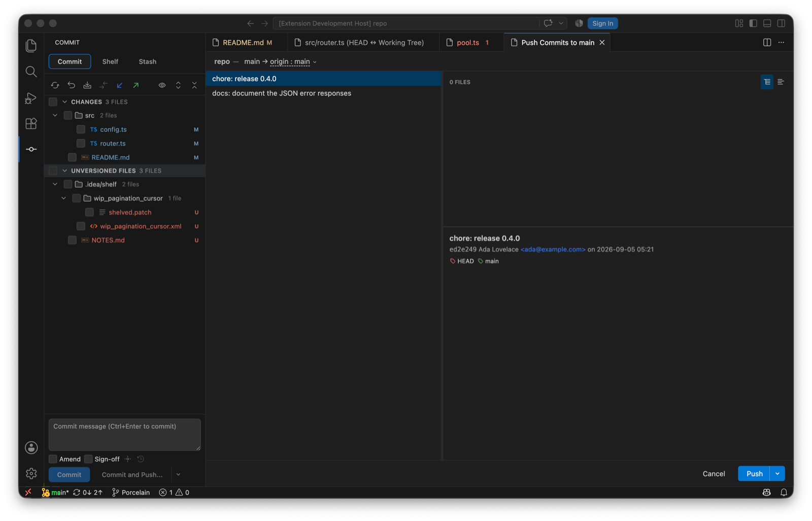
Task: Click the Shelve changes tray icon
Action: (x=87, y=85)
